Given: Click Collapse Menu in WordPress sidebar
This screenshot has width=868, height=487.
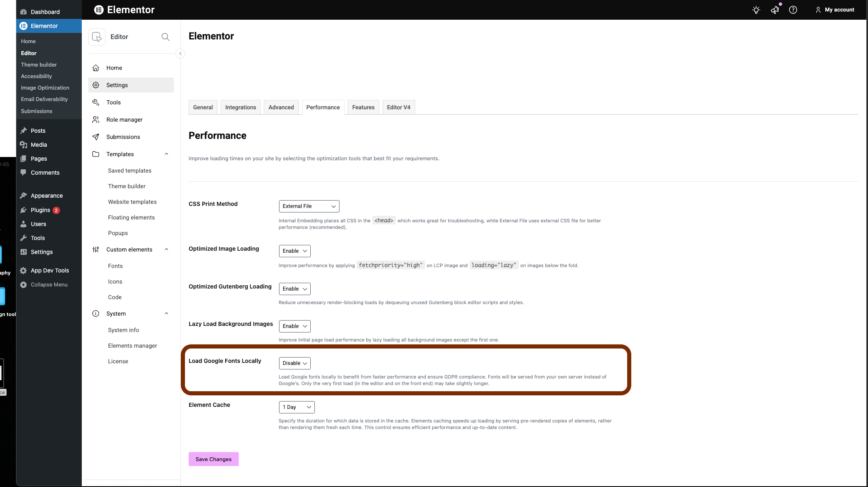Looking at the screenshot, I should pos(49,284).
